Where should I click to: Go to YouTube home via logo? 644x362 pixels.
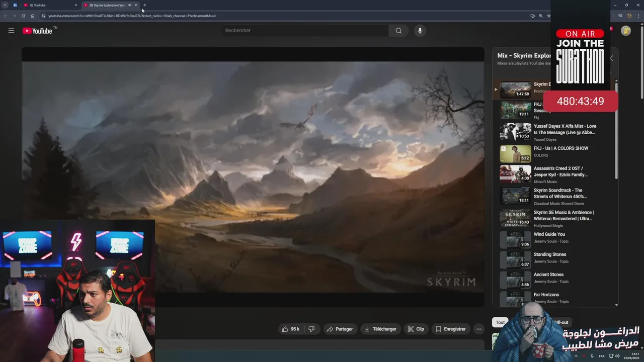[x=38, y=31]
